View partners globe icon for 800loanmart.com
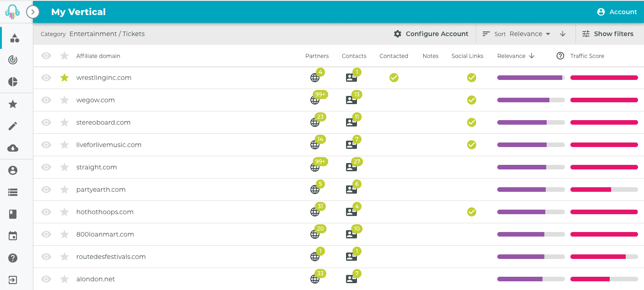 (x=315, y=234)
